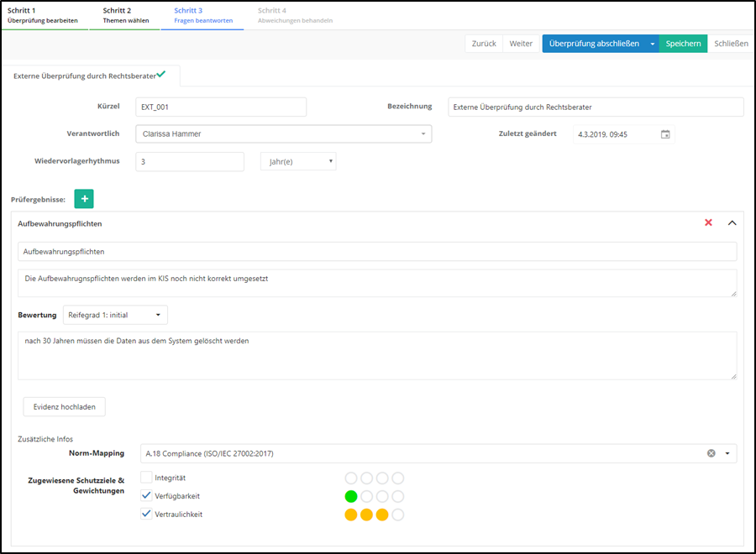This screenshot has width=756, height=554.
Task: Set Integrität weighting to first circle
Action: (x=351, y=478)
